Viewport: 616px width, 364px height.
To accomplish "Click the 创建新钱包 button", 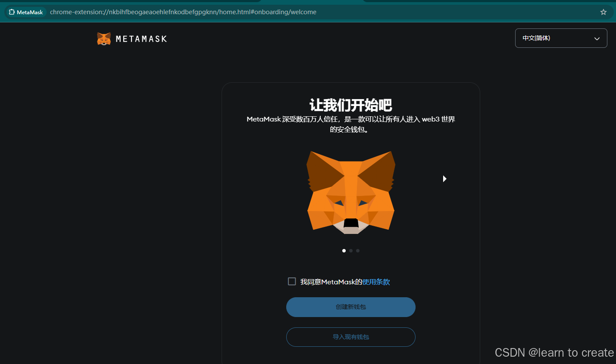I will [x=350, y=307].
